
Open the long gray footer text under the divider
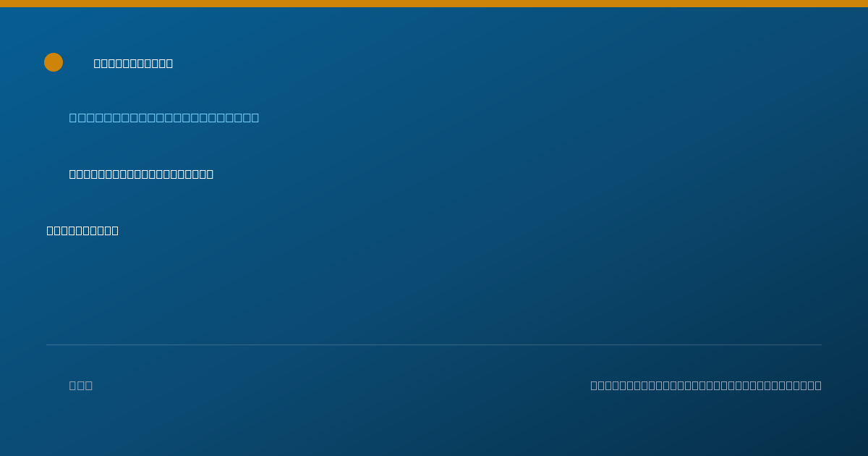[x=706, y=385]
